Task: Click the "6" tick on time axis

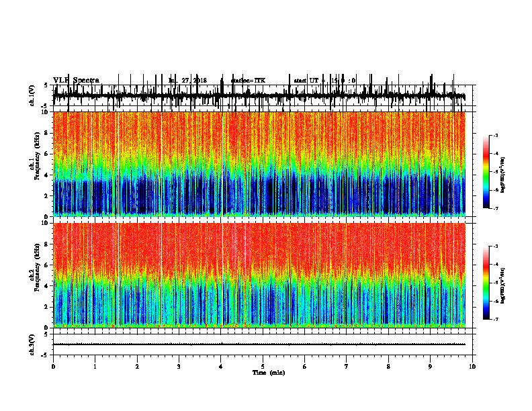Action: click(305, 367)
